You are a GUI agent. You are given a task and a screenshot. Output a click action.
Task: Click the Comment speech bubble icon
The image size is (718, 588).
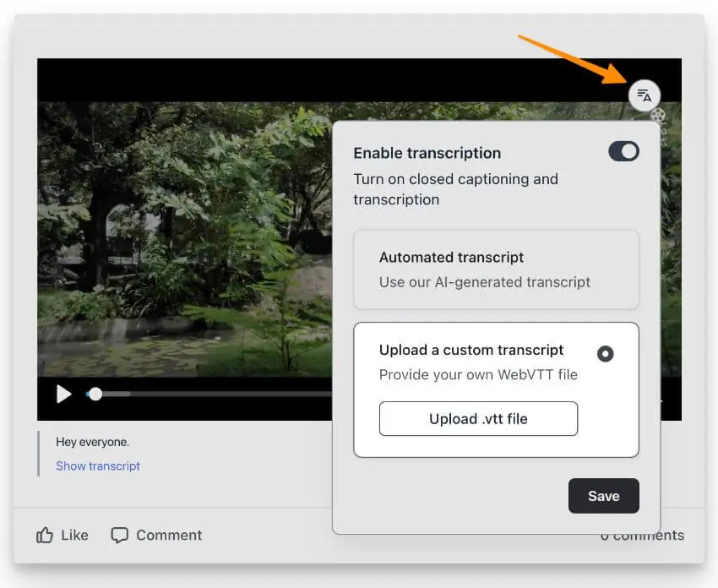[x=119, y=534]
